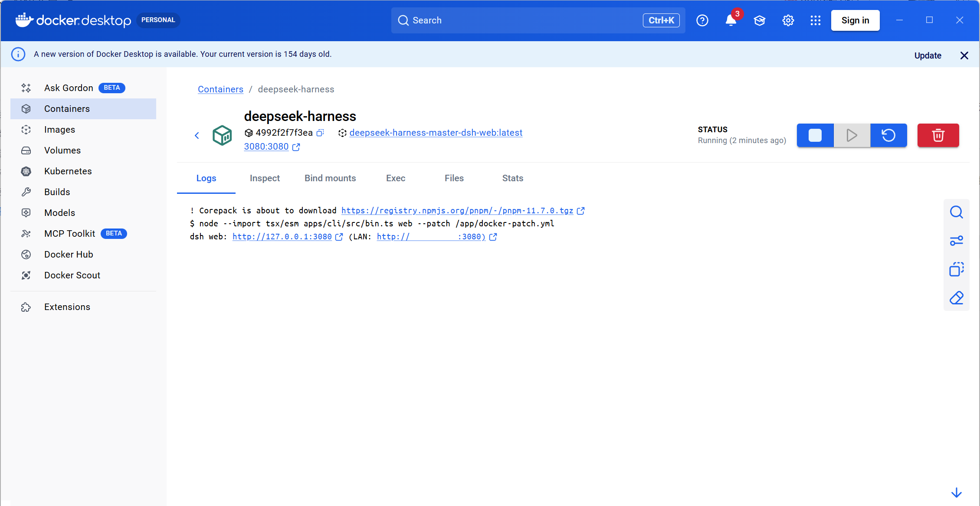Image resolution: width=980 pixels, height=506 pixels.
Task: Open the apps grid menu icon
Action: [x=816, y=20]
